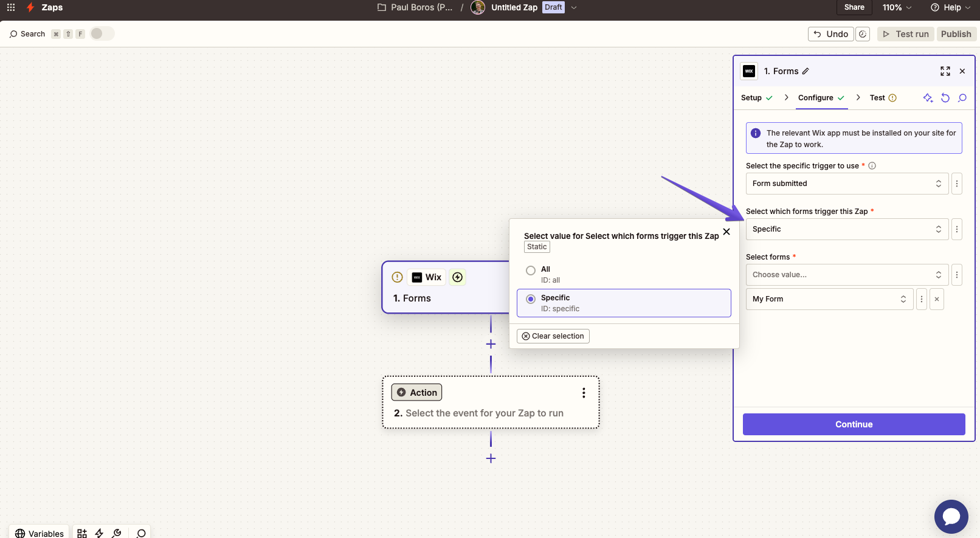This screenshot has width=980, height=538.
Task: Click the wrench tool icon in bottom toolbar
Action: 117,533
